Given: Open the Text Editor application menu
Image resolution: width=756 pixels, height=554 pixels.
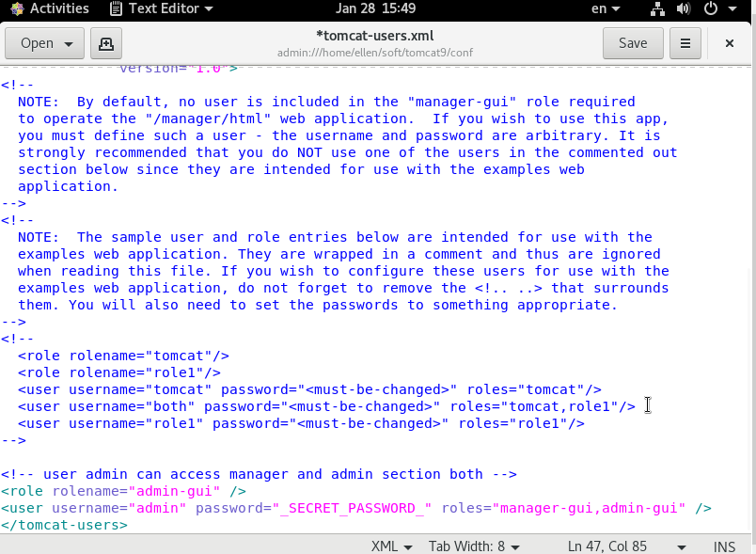Looking at the screenshot, I should pyautogui.click(x=161, y=8).
